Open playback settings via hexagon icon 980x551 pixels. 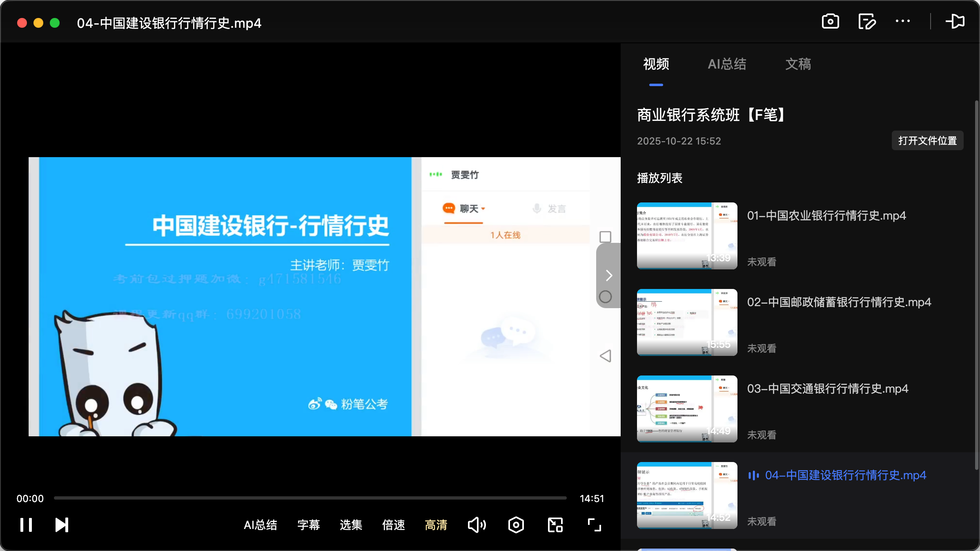(516, 525)
